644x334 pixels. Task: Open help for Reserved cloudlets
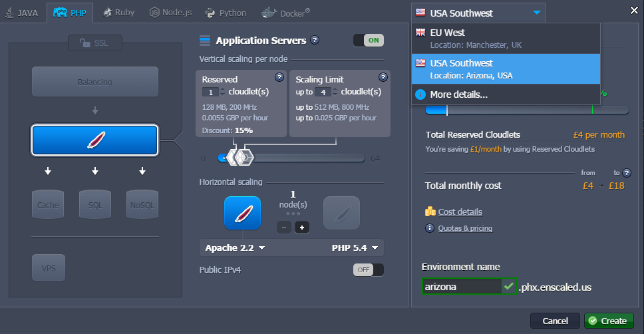tap(279, 77)
